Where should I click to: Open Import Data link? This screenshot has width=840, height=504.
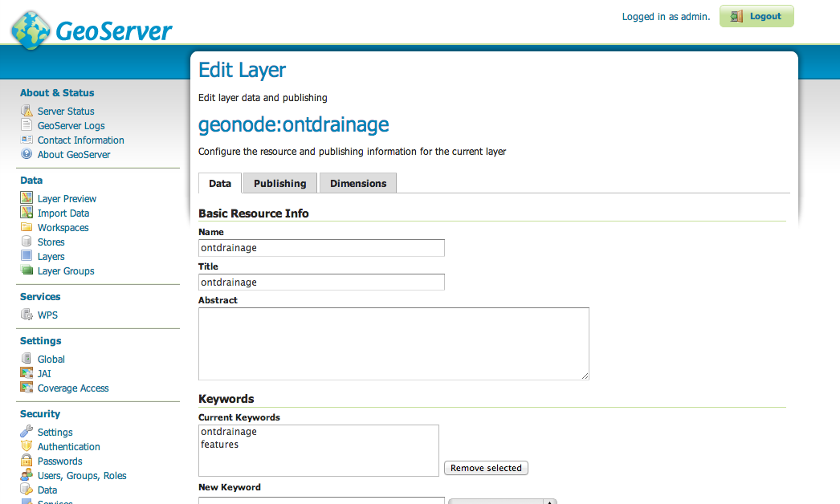[x=63, y=213]
